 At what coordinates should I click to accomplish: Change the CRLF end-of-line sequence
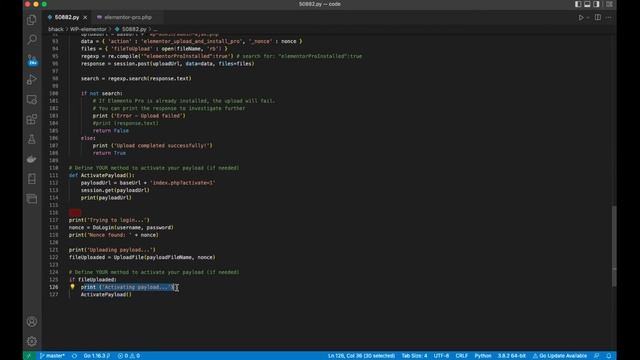(x=462, y=356)
